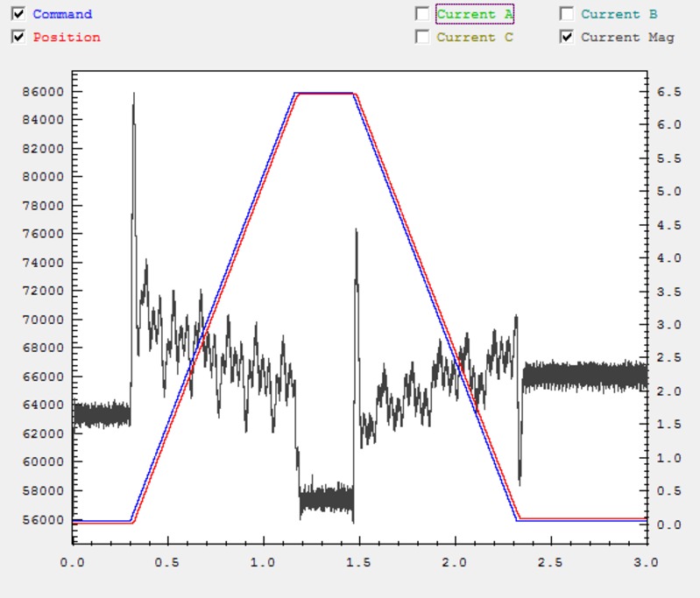This screenshot has width=700, height=598.
Task: Click the 3.0 tick label on the time axis
Action: 646,561
